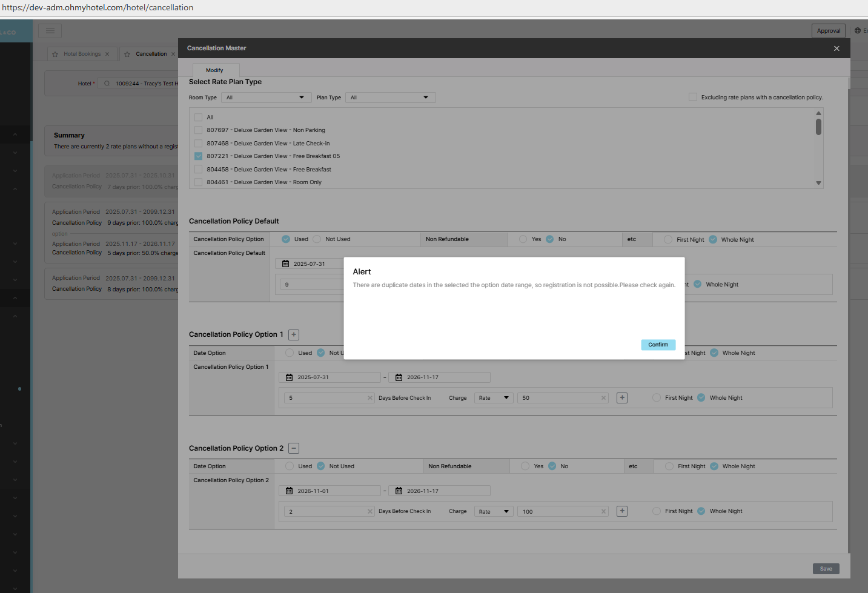Click the Save button
Image resolution: width=868 pixels, height=593 pixels.
[826, 569]
